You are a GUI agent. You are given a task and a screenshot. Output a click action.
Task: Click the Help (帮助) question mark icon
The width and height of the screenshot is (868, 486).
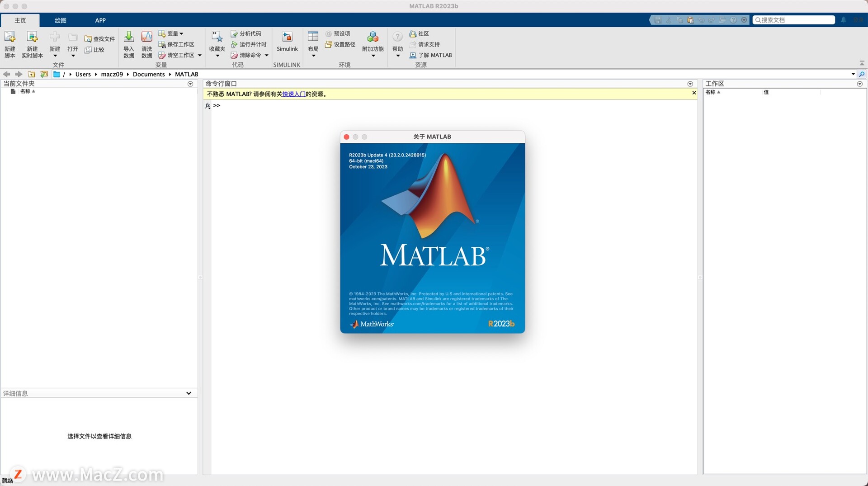[x=397, y=37]
